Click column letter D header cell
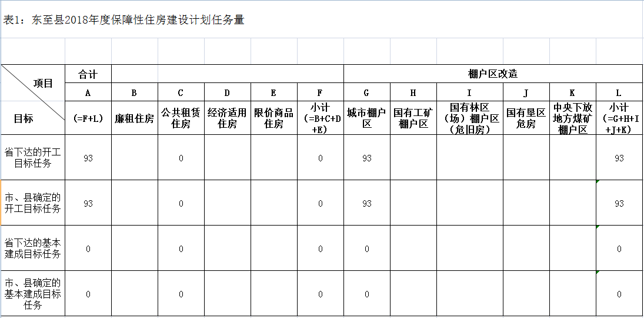The image size is (644, 318). point(227,92)
